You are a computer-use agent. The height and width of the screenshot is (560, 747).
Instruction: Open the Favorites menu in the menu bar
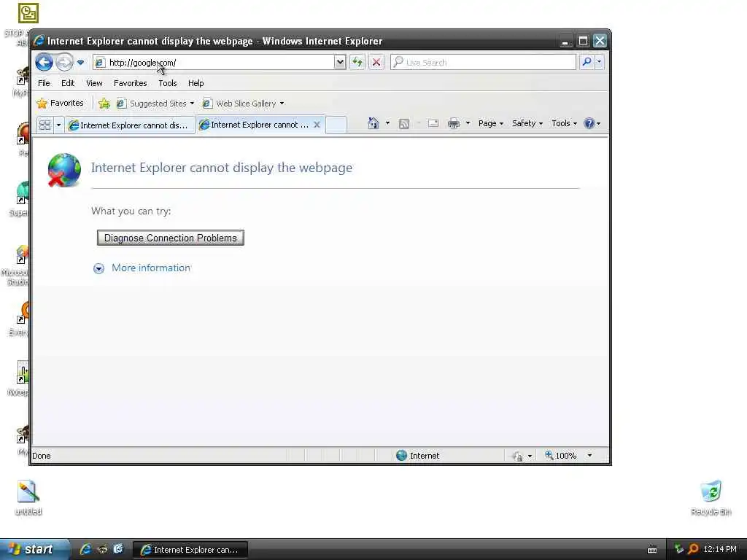(130, 83)
